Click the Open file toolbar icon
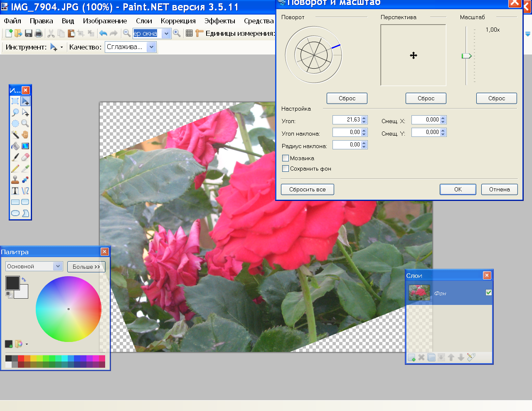Screen dimensions: 532x411 (x=18, y=33)
